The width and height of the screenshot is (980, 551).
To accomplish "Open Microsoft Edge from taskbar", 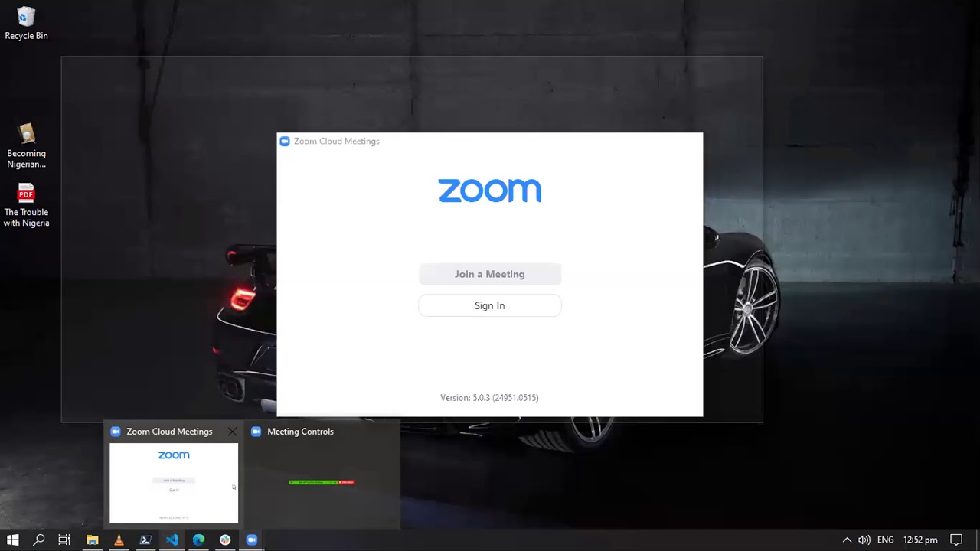I will pyautogui.click(x=199, y=540).
